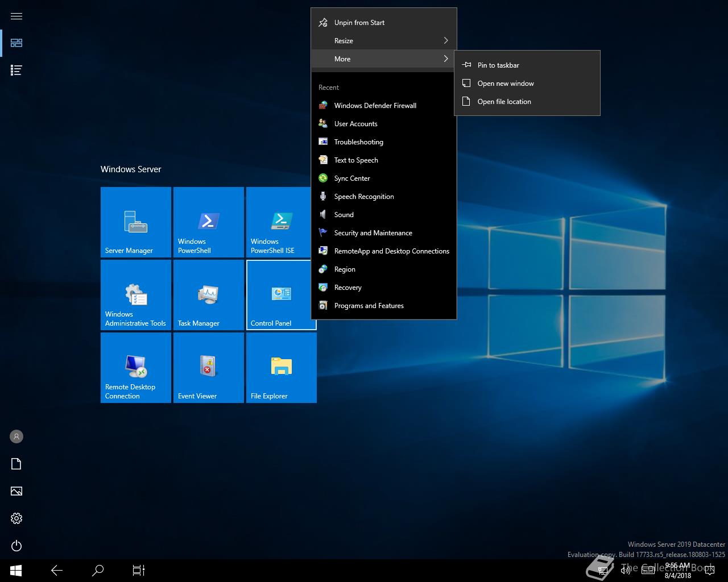Screen dimensions: 728x582
Task: Open the Event Viewer tile
Action: pos(209,368)
